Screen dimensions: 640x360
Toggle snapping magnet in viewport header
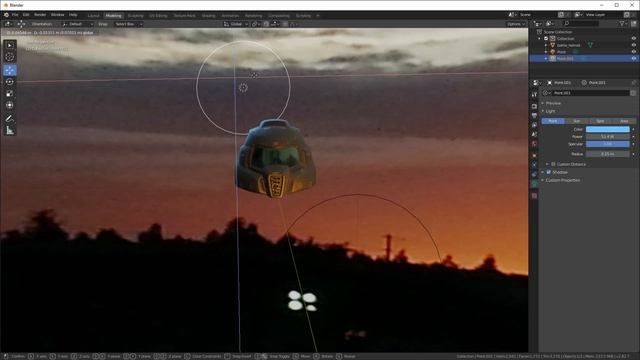(267, 24)
